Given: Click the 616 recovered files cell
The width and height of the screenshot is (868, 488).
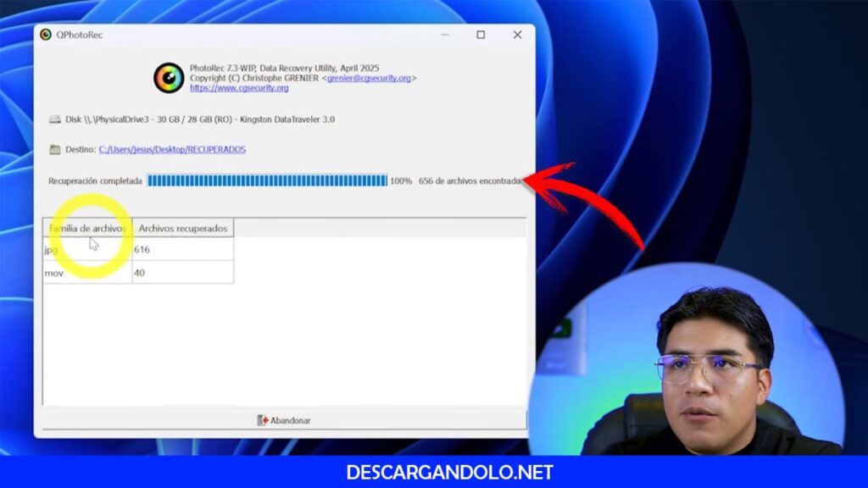Looking at the screenshot, I should click(x=182, y=250).
